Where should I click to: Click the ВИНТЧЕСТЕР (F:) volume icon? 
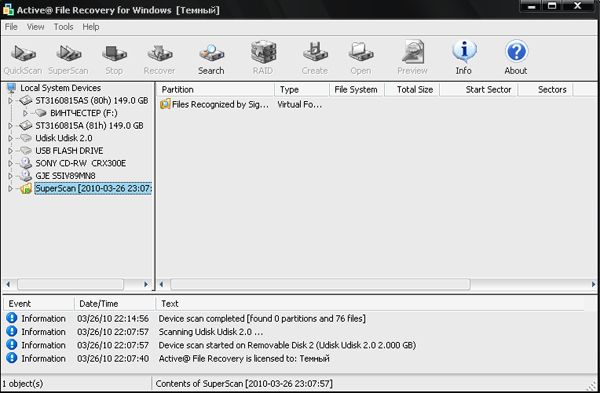tap(41, 113)
